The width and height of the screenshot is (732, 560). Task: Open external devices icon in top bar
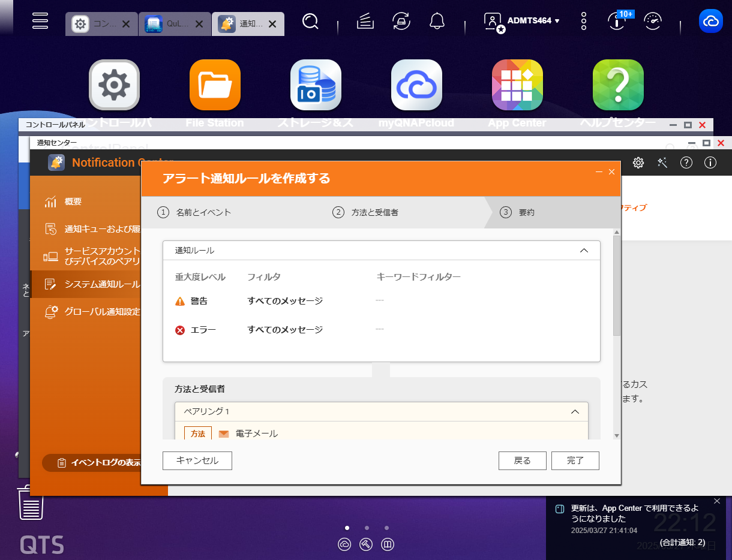click(x=401, y=22)
